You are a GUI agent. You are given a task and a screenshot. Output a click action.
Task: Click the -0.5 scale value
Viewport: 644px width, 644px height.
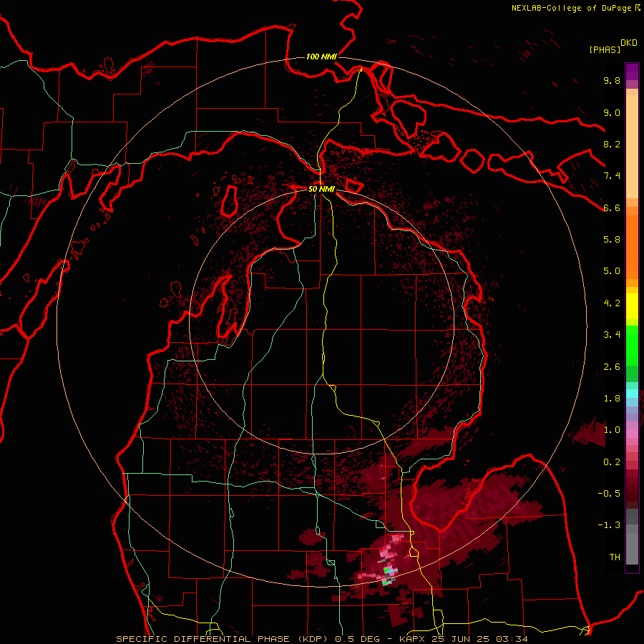609,494
